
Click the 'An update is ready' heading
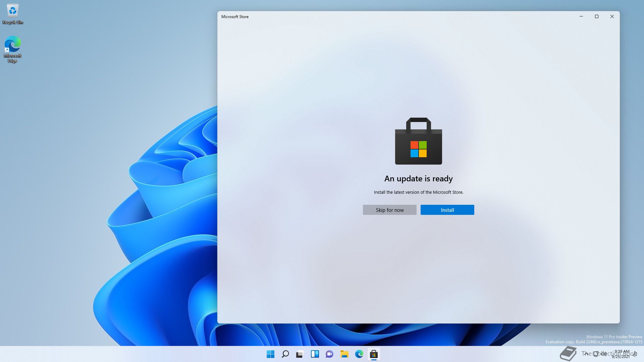[418, 179]
